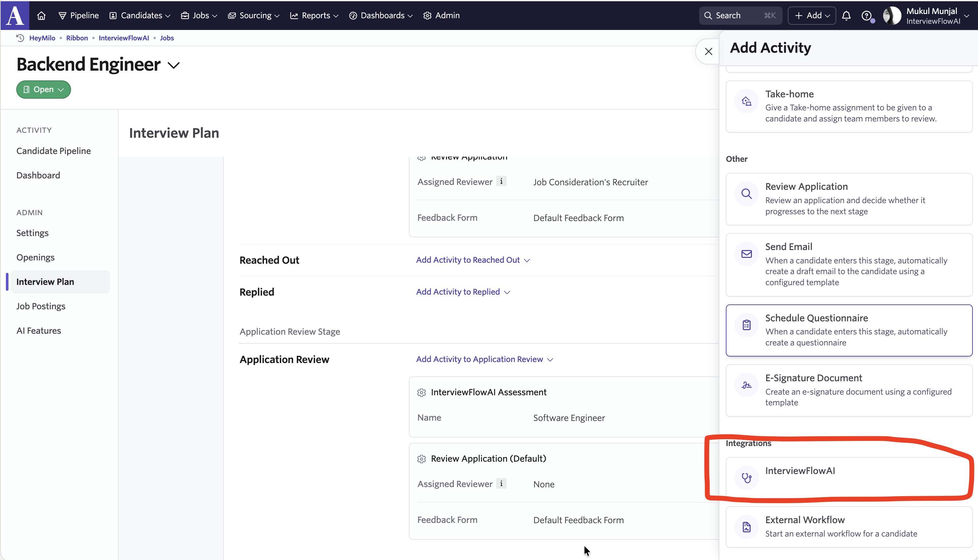Expand the Backend Engineer job title chevron
Screen dimensions: 978x560
tap(174, 65)
